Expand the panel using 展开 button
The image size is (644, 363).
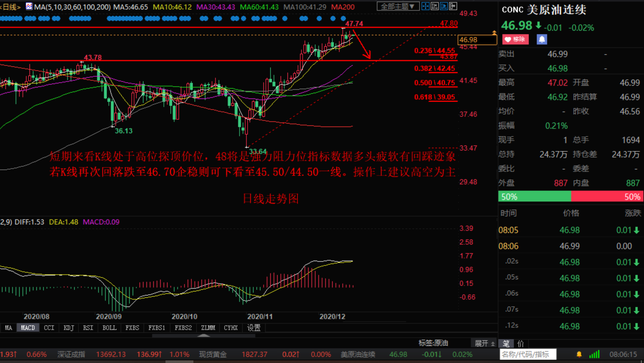click(484, 343)
